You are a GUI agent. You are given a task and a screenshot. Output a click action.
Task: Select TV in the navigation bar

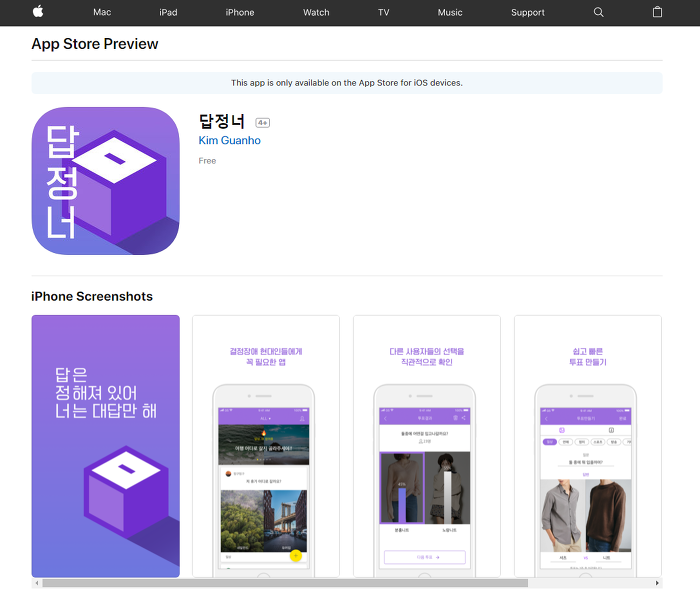383,13
